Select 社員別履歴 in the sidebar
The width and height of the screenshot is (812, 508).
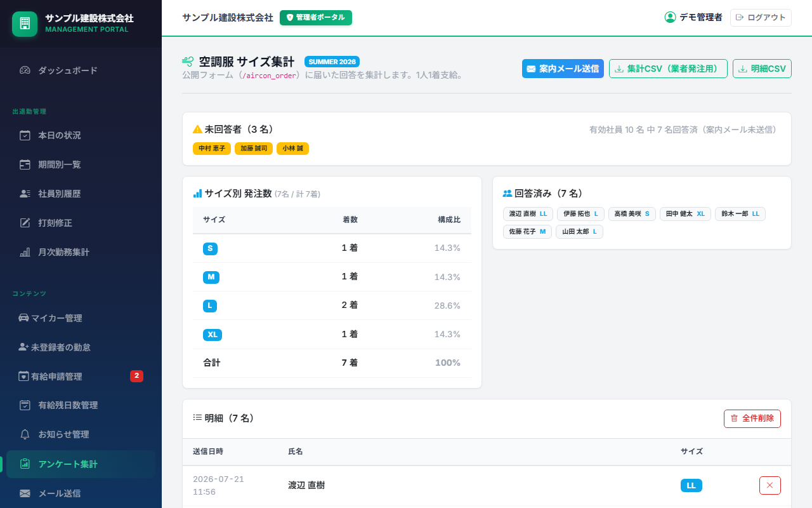click(81, 194)
